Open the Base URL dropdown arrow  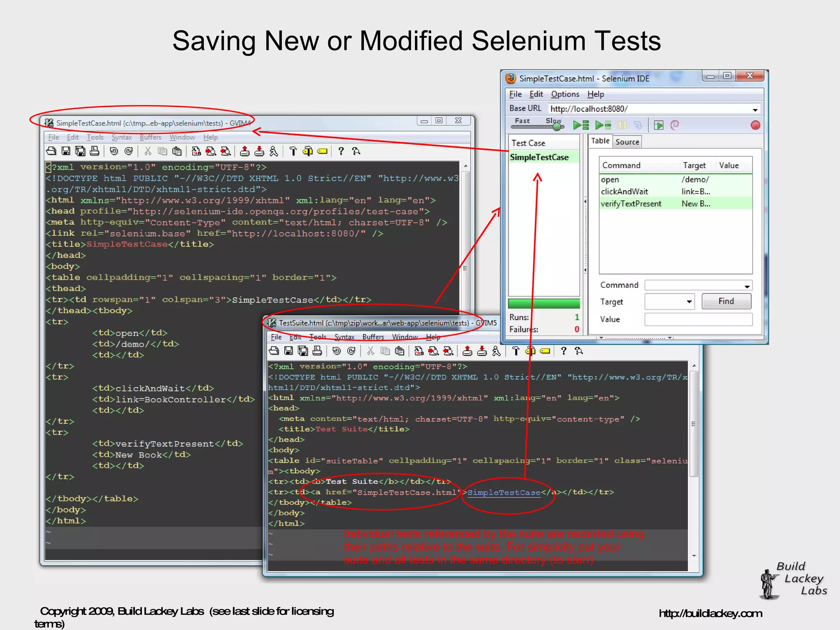tap(755, 109)
